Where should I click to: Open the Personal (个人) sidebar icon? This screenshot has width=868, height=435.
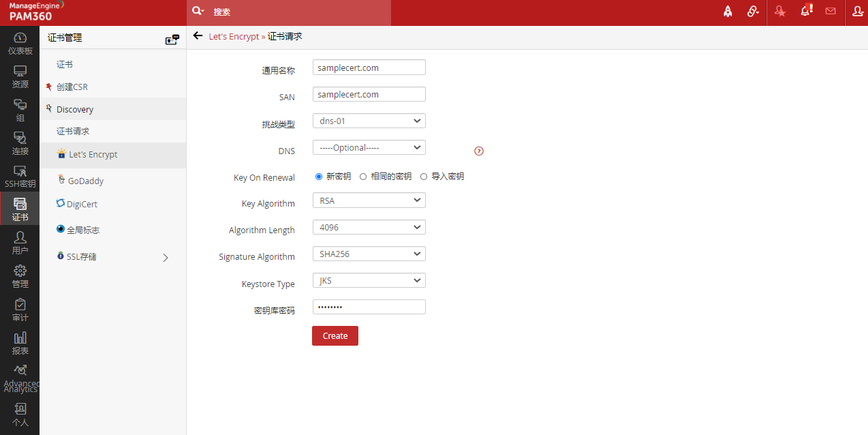tap(20, 414)
